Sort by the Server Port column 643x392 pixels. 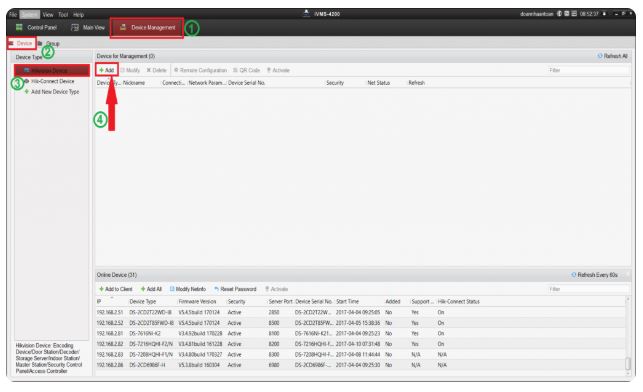click(280, 301)
